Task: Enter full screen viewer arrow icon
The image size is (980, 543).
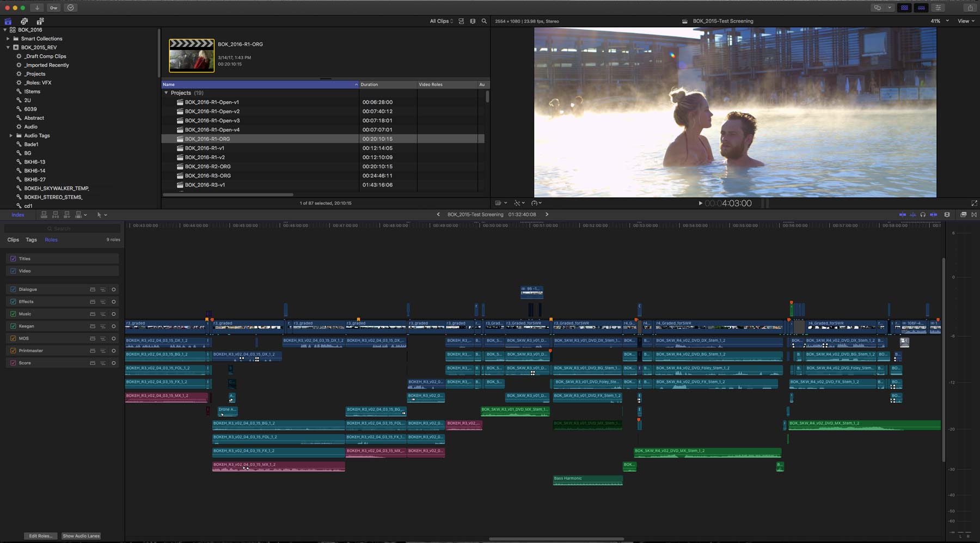Action: tap(974, 203)
